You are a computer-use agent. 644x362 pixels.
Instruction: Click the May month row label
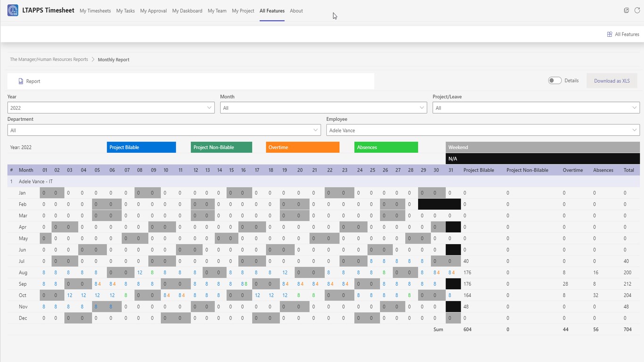click(23, 238)
